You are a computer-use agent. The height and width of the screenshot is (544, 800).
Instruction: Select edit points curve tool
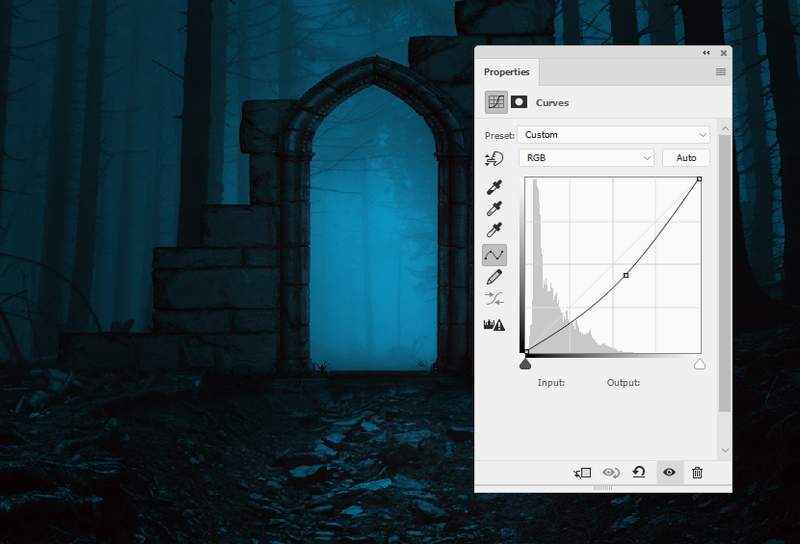(494, 255)
